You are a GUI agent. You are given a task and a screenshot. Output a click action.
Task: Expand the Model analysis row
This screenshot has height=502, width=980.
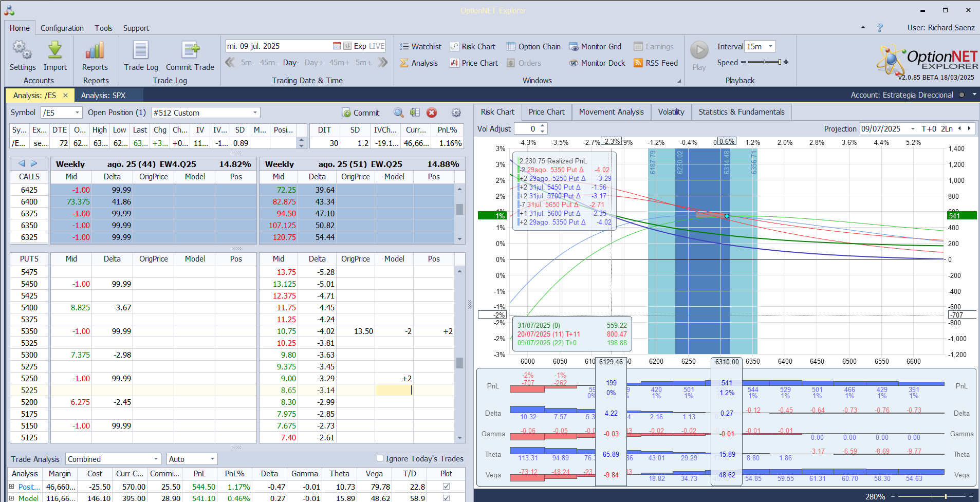tap(12, 498)
